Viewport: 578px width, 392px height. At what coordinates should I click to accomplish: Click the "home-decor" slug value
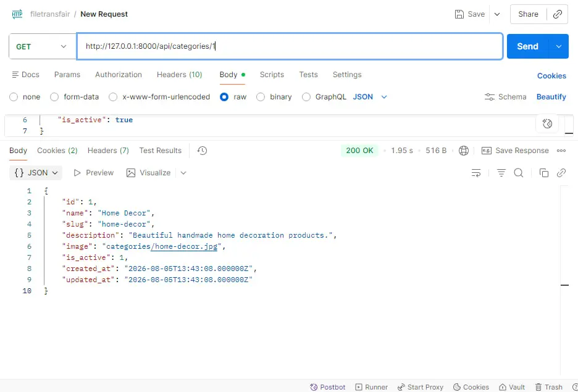click(x=124, y=224)
